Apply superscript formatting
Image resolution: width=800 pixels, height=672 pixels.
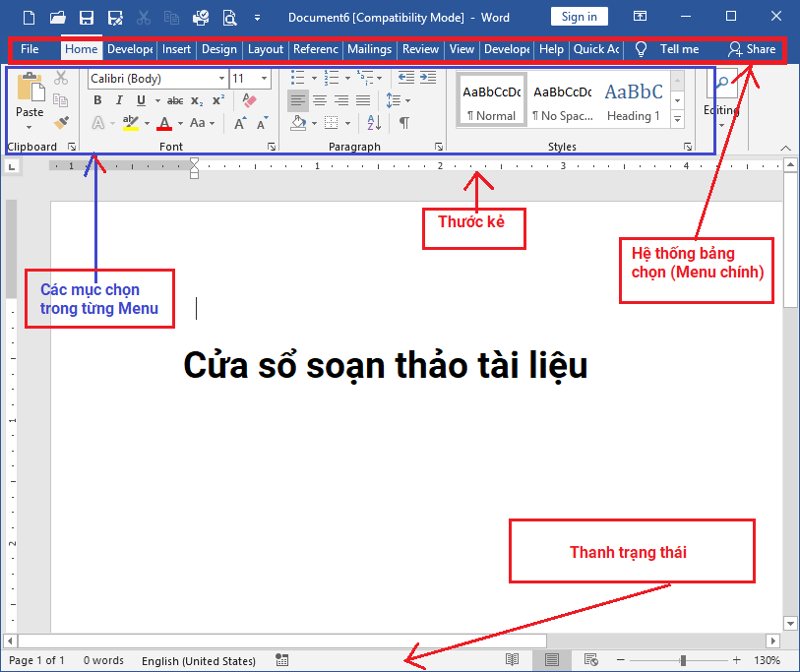[218, 100]
